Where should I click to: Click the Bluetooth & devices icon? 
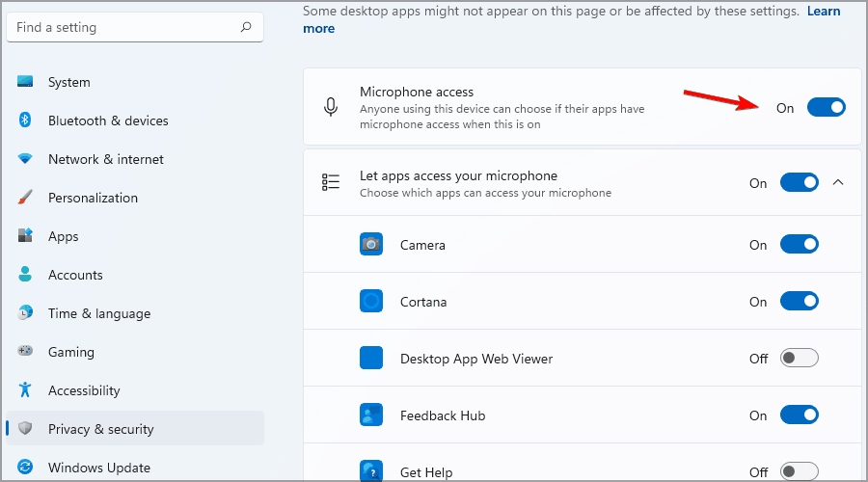[25, 120]
